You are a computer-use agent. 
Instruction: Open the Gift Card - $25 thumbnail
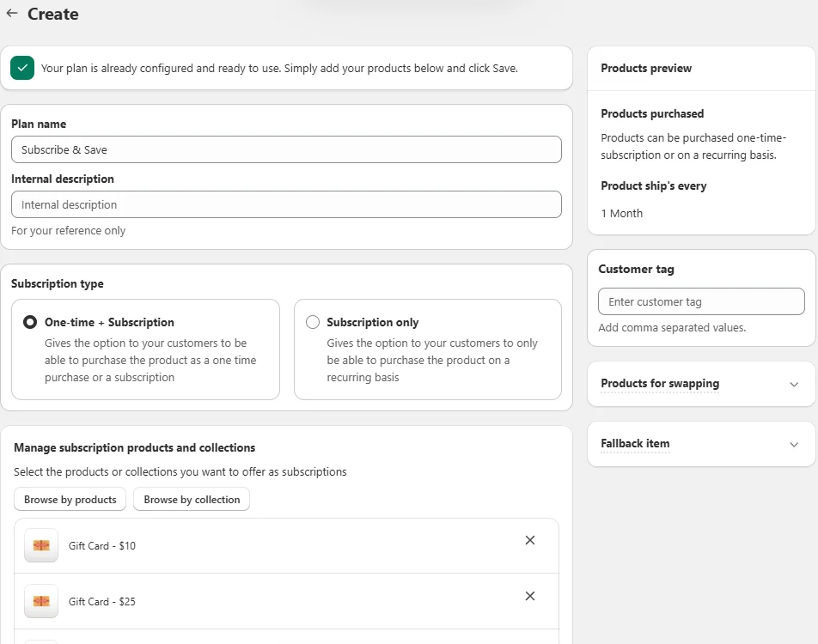tap(41, 601)
